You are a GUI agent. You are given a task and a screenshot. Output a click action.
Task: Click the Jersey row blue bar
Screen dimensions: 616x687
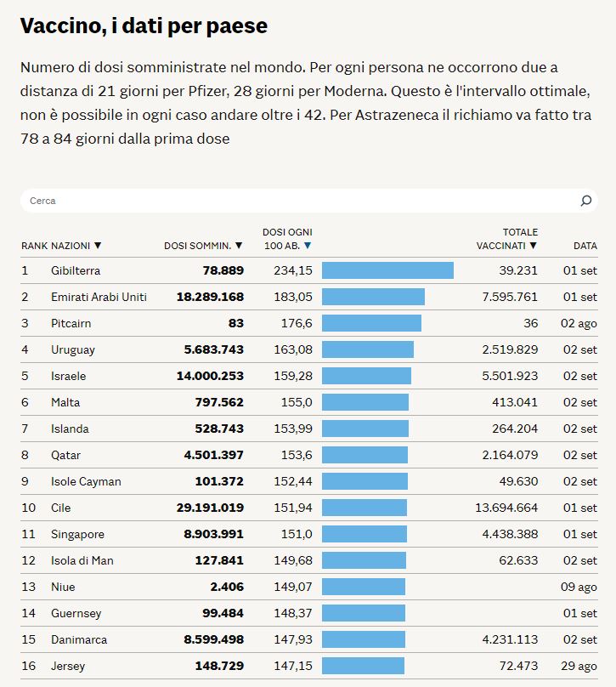363,666
